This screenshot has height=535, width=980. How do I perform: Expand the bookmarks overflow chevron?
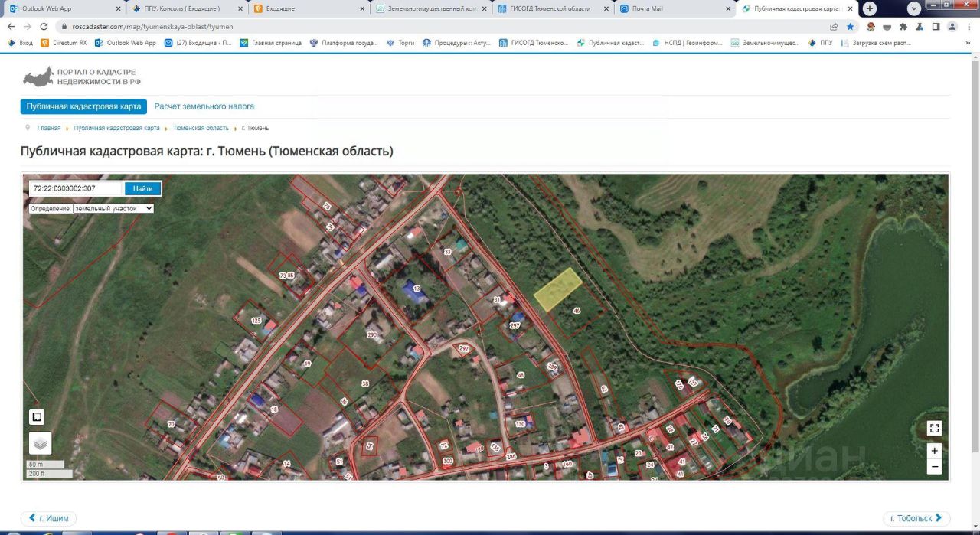click(x=969, y=43)
